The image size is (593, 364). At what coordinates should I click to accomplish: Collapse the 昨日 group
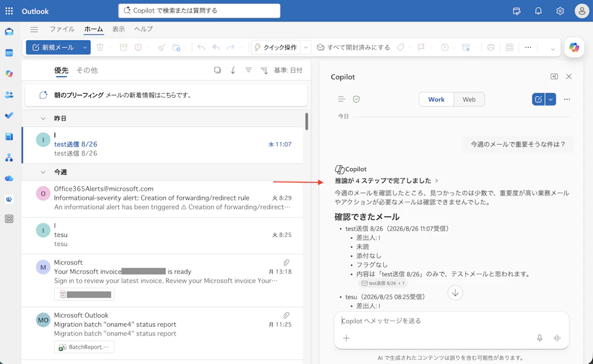(x=43, y=119)
